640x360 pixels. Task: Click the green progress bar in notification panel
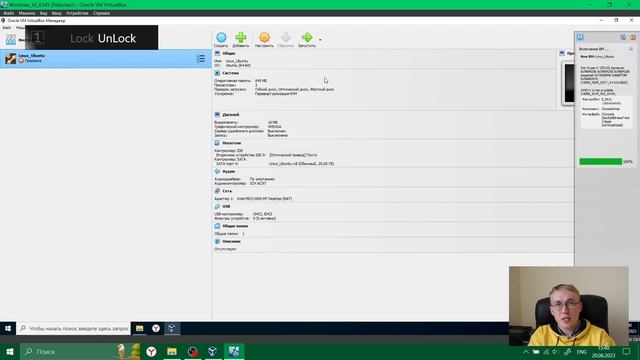(x=600, y=162)
